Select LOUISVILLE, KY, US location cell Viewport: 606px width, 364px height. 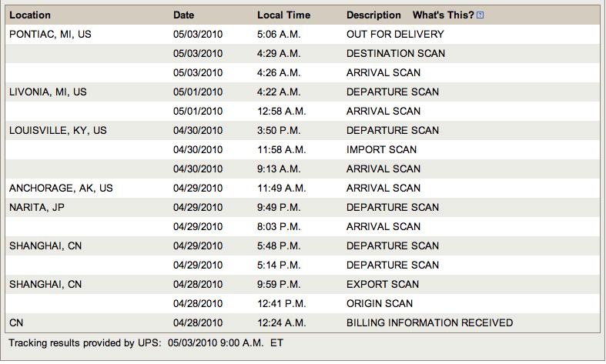pos(58,131)
